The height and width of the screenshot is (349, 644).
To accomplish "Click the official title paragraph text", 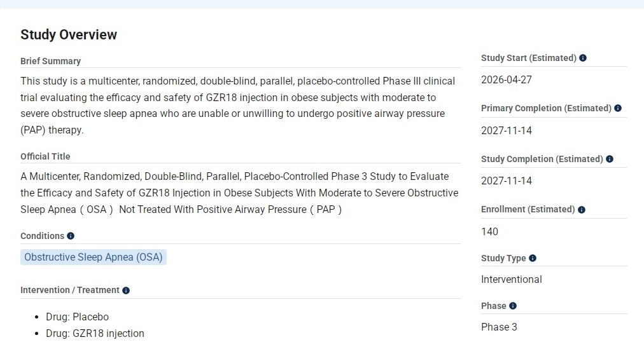I will click(239, 193).
